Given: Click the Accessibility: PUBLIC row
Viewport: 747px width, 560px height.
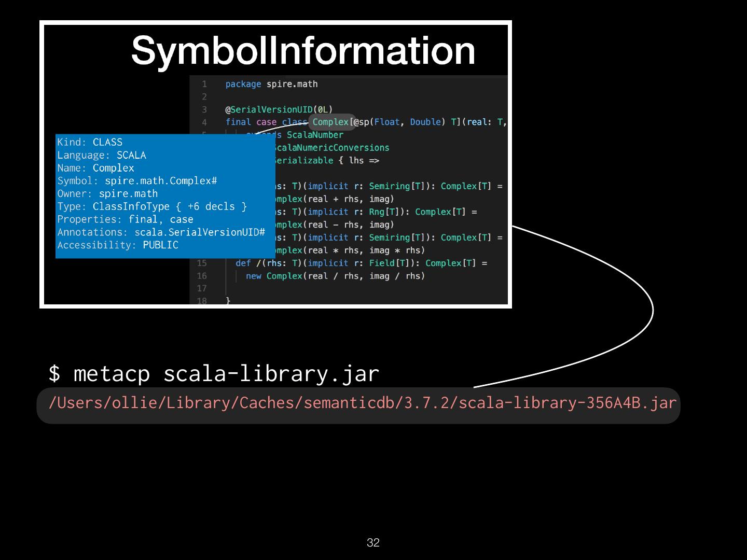Looking at the screenshot, I should coord(118,245).
